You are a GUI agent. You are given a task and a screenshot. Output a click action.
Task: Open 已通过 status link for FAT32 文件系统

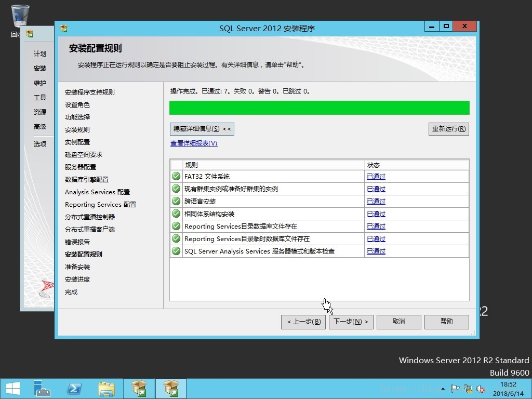click(376, 177)
